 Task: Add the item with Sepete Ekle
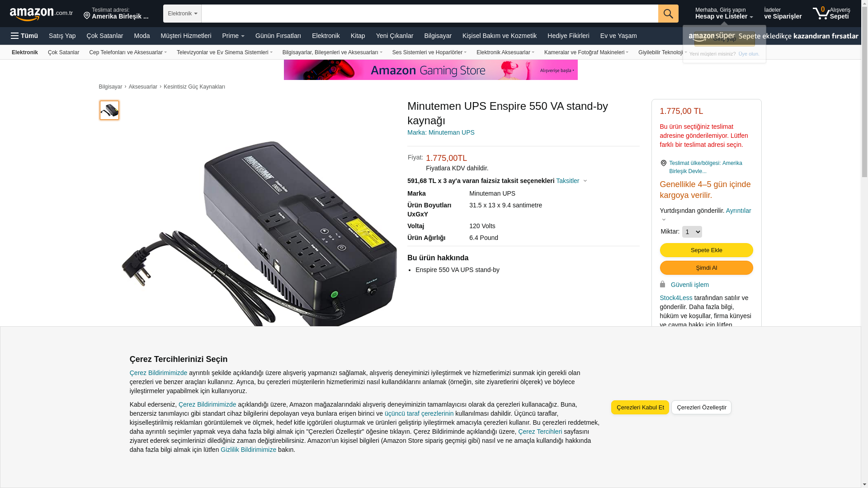[706, 250]
